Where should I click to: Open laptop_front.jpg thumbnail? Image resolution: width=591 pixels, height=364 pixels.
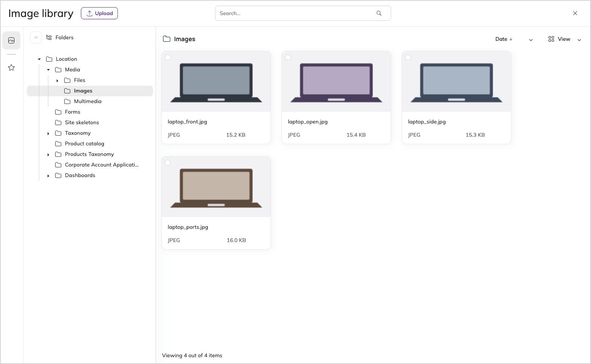pos(216,82)
